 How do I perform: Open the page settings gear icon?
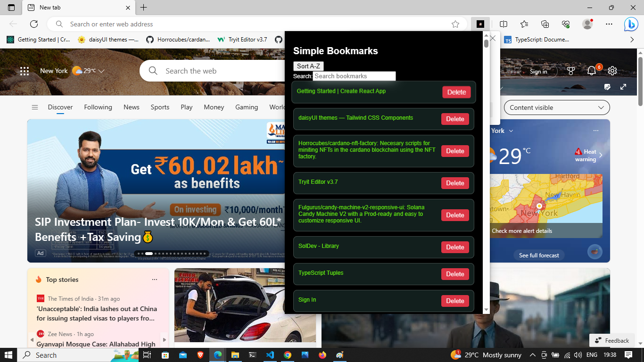612,71
